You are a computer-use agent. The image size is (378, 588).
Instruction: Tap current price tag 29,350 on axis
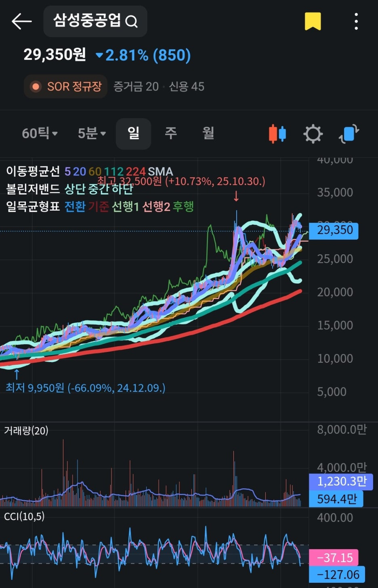334,230
